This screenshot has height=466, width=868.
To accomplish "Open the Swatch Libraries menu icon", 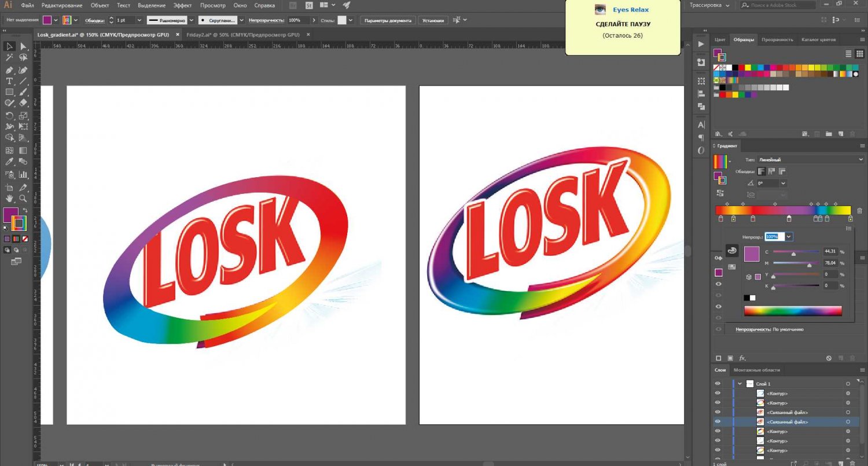I will (x=718, y=134).
